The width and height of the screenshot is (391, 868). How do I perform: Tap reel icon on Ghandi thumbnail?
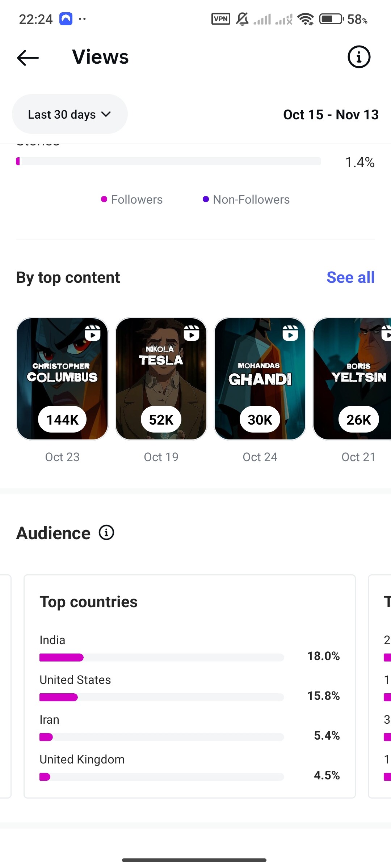pos(290,333)
